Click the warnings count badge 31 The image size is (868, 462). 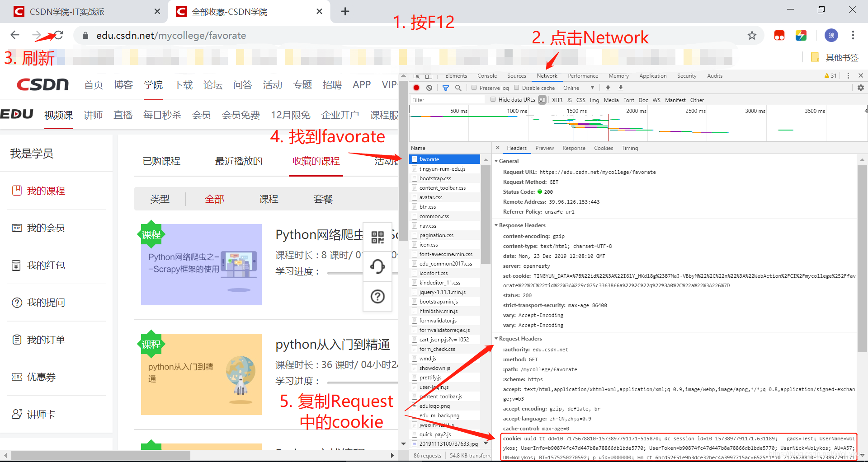coord(830,75)
